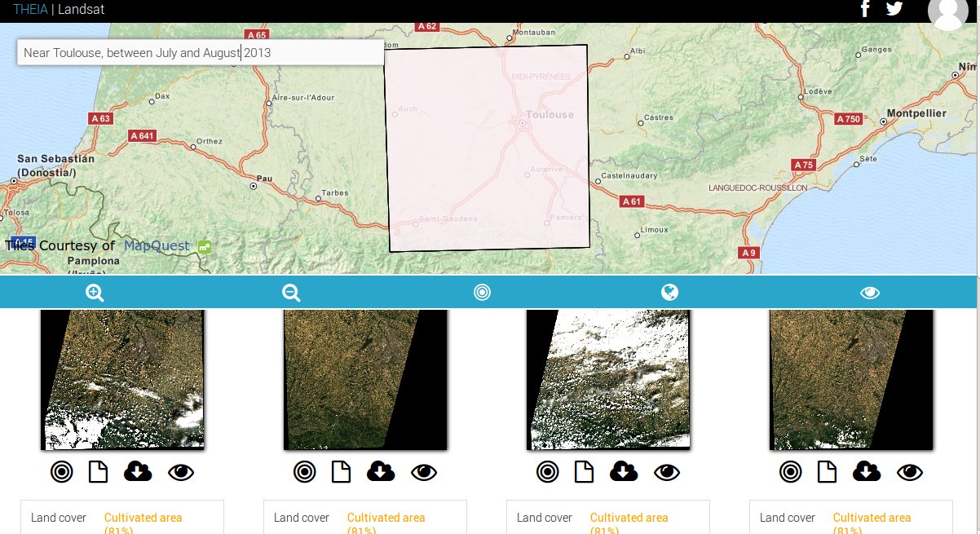
Task: Download the third result with its cloud icon
Action: [624, 471]
